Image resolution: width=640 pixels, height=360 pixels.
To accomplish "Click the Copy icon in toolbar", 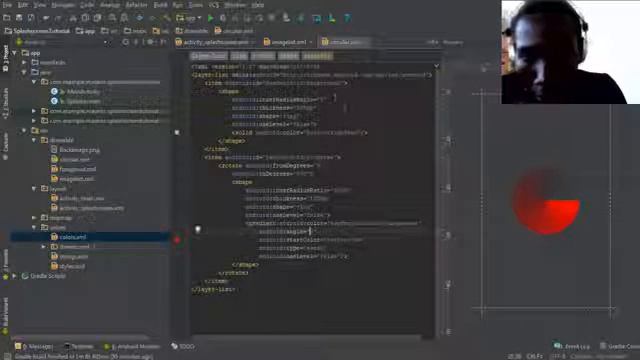I will coord(85,18).
